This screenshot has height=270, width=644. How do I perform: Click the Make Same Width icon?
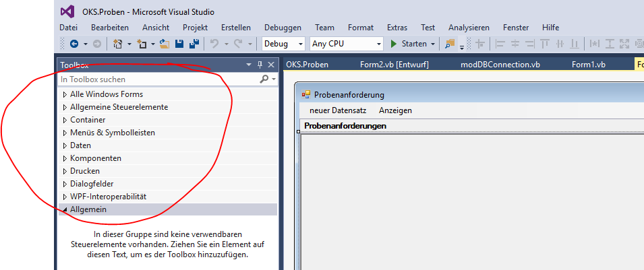[x=594, y=44]
